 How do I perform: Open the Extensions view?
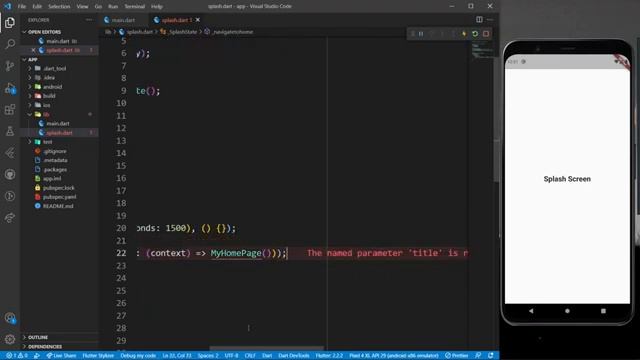tap(10, 109)
